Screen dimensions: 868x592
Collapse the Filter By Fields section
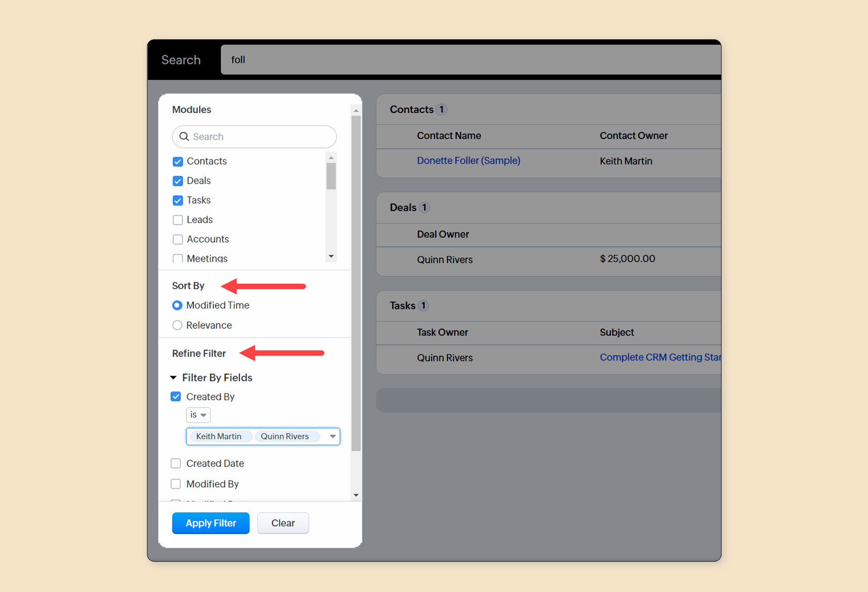pyautogui.click(x=173, y=378)
